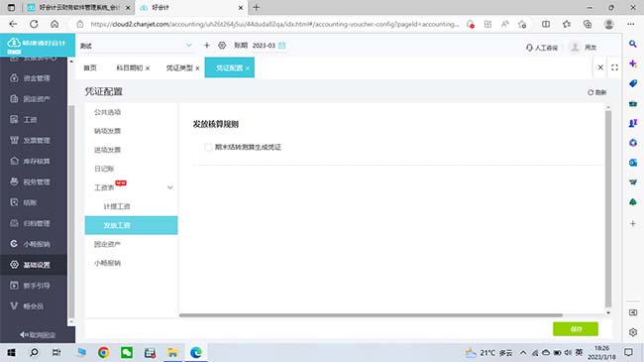Open 资金管理 in the left sidebar
The image size is (644, 362).
[36, 78]
